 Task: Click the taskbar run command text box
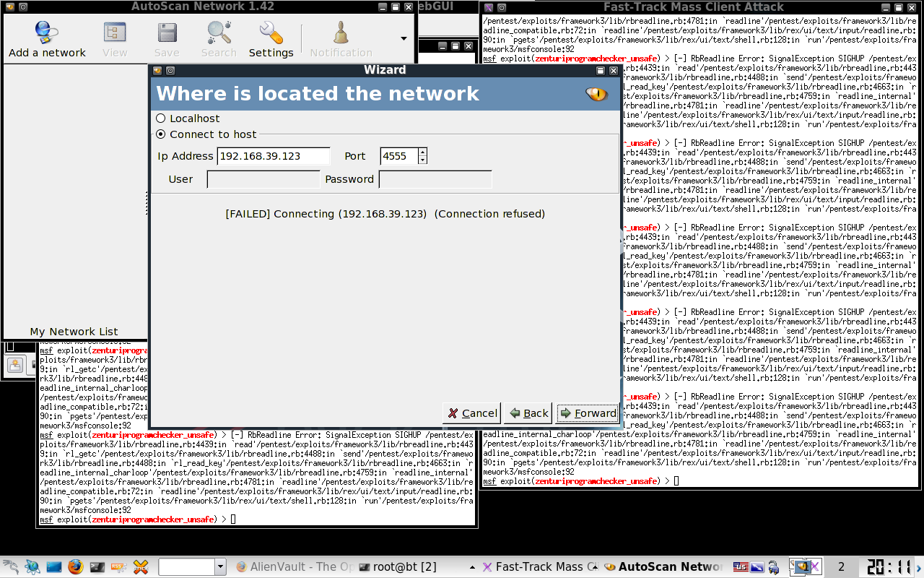tap(187, 567)
